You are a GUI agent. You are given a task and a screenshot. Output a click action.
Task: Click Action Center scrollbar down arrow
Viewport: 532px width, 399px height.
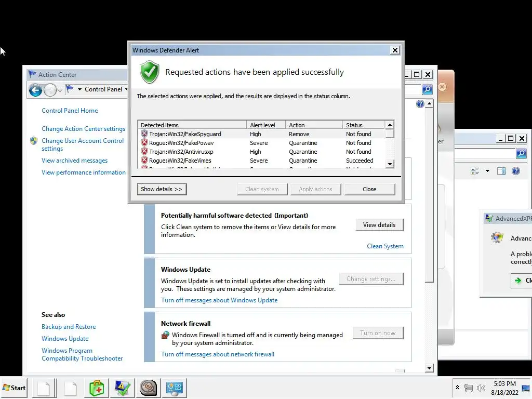430,368
